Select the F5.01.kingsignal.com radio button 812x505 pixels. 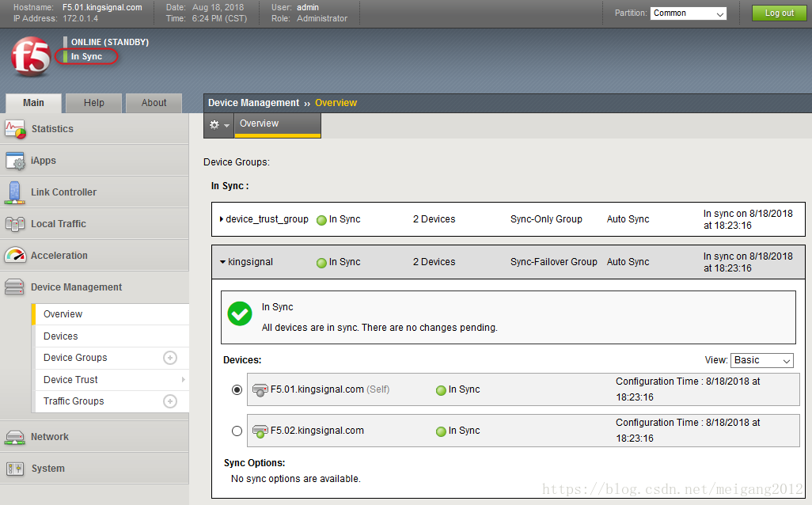pos(237,389)
